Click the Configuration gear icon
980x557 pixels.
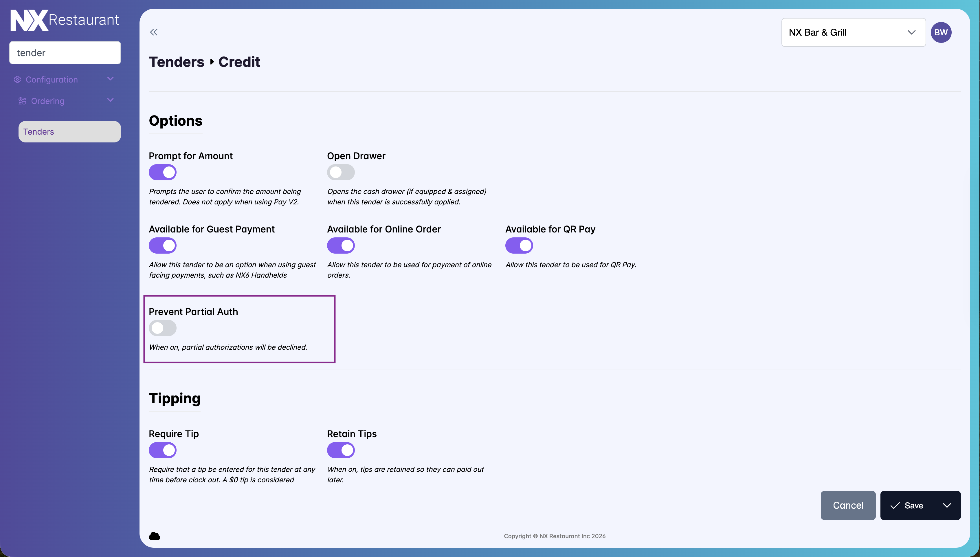click(17, 80)
